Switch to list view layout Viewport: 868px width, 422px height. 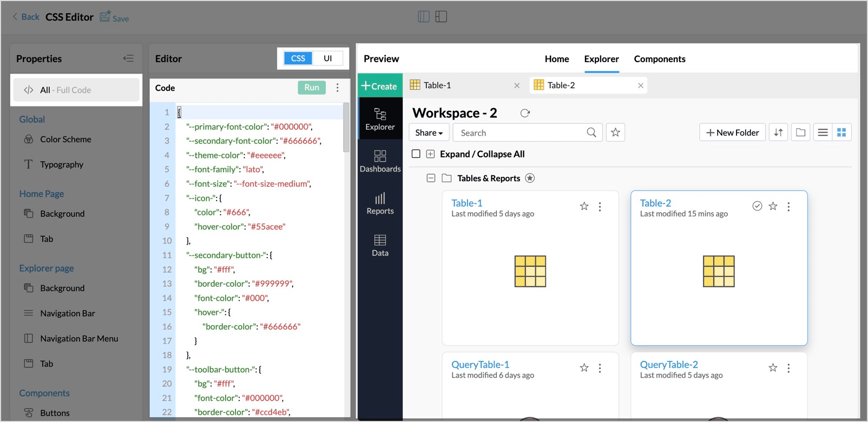click(x=823, y=133)
